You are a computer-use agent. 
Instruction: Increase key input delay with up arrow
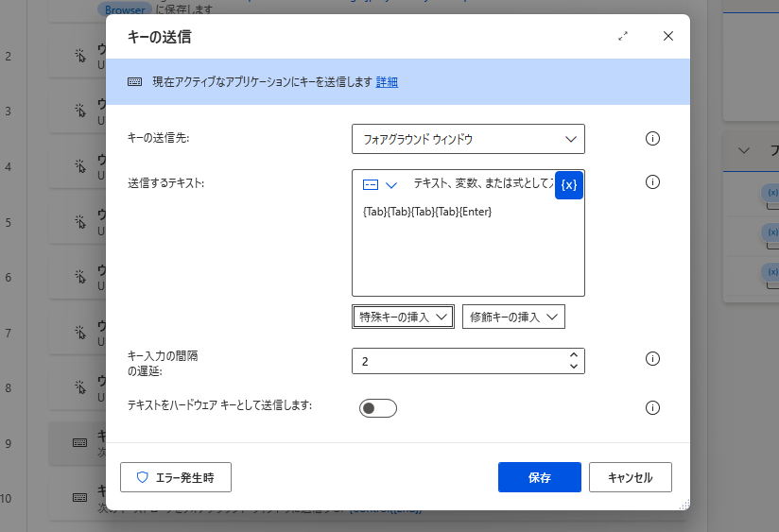pyautogui.click(x=574, y=354)
